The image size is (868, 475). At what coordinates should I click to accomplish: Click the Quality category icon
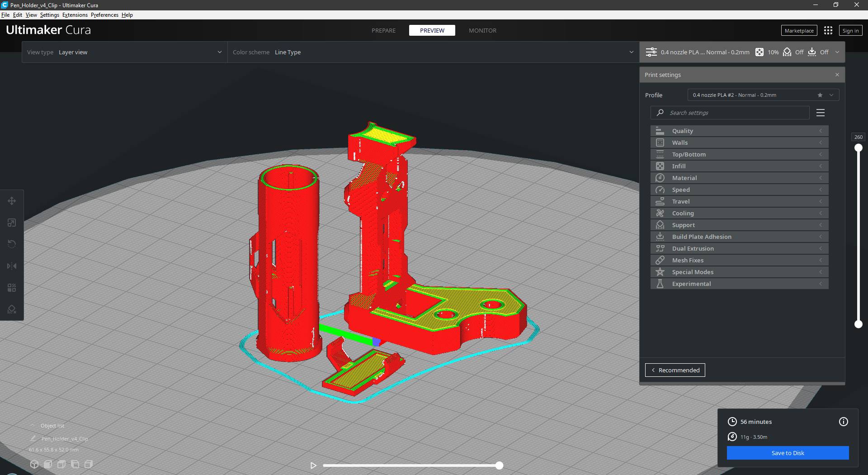coord(660,131)
